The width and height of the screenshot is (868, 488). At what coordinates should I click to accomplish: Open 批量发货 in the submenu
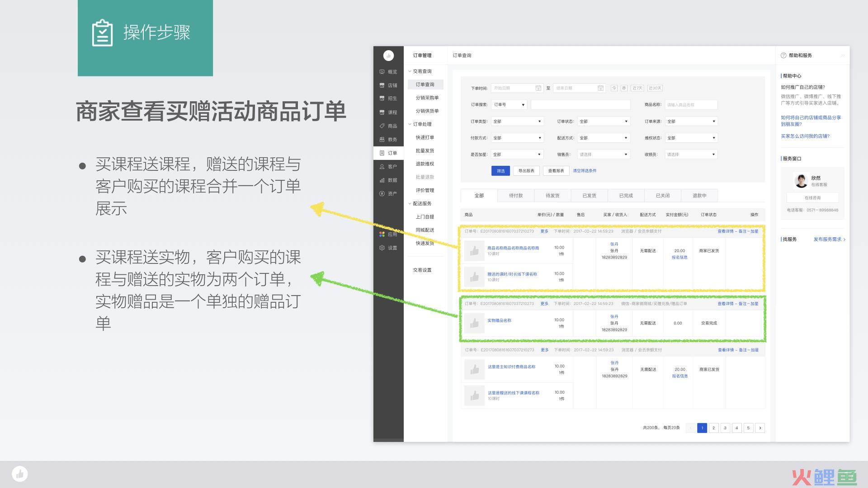pyautogui.click(x=425, y=151)
